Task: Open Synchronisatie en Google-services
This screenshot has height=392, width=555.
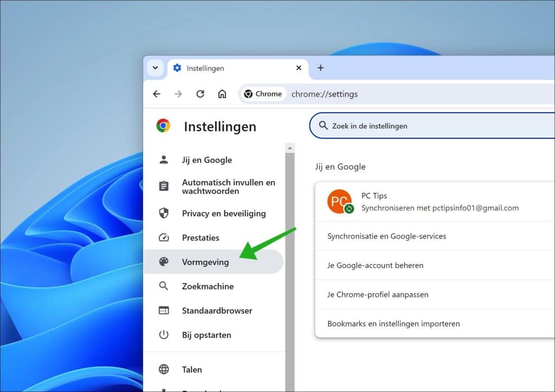Action: click(435, 236)
